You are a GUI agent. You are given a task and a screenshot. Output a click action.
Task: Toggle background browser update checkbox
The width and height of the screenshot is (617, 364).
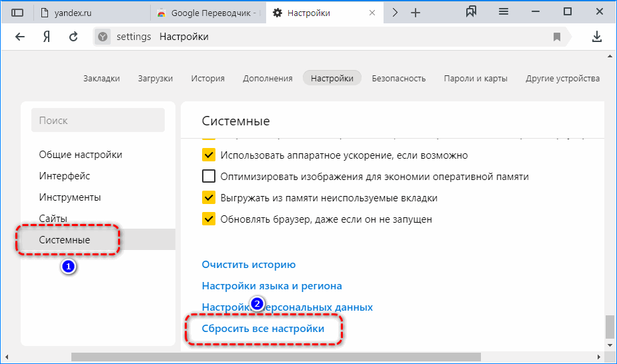click(209, 219)
